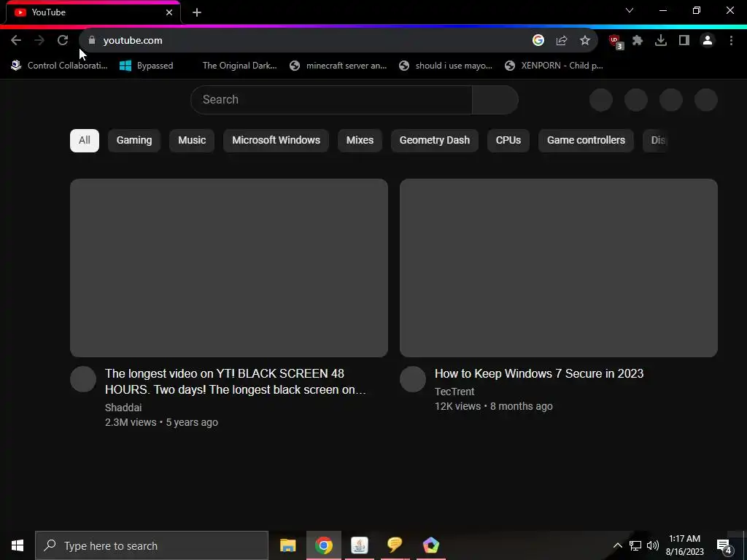
Task: Open the BLACK SCREEN 48 HOURS video thumbnail
Action: [228, 268]
